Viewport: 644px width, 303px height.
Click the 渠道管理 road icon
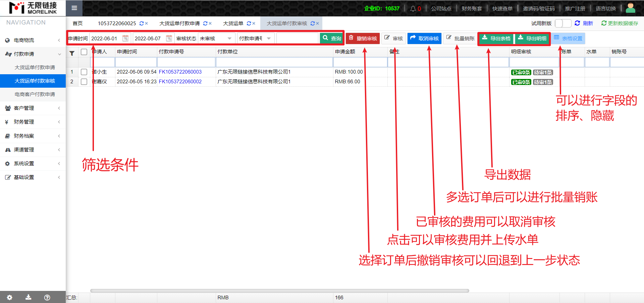click(x=8, y=150)
